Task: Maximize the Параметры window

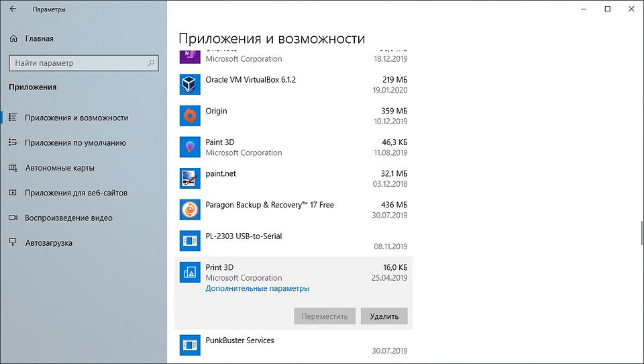Action: pos(608,9)
